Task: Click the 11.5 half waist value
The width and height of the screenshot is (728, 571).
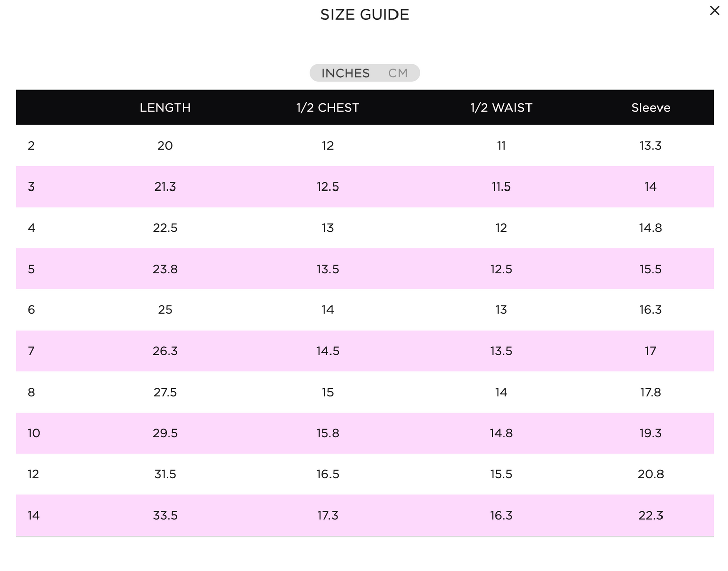Action: (x=501, y=187)
